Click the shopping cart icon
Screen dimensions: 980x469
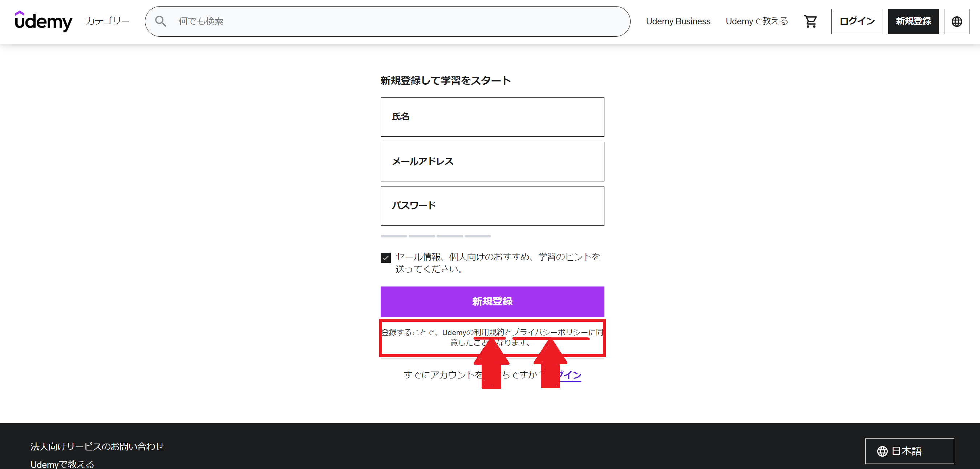810,21
